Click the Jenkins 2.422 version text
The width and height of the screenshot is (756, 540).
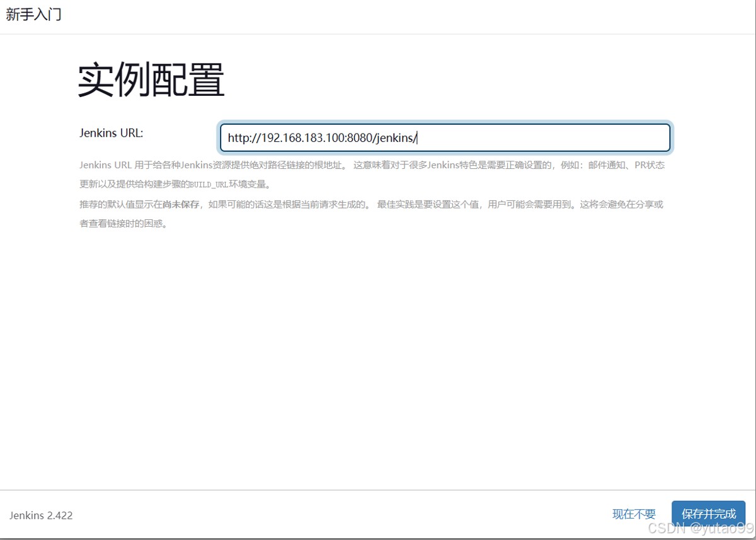pos(42,515)
